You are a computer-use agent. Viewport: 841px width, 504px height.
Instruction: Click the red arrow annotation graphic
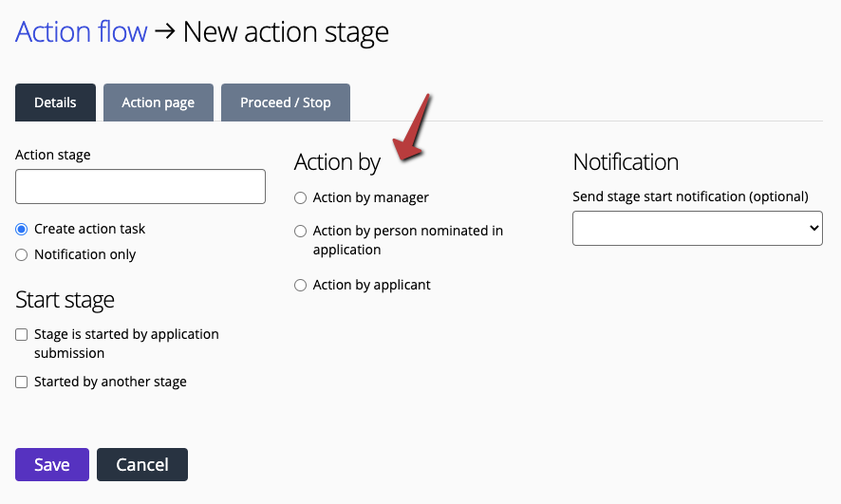(412, 127)
